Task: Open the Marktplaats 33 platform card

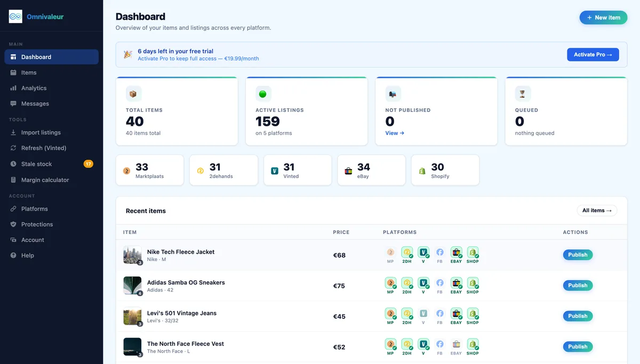Action: tap(150, 171)
